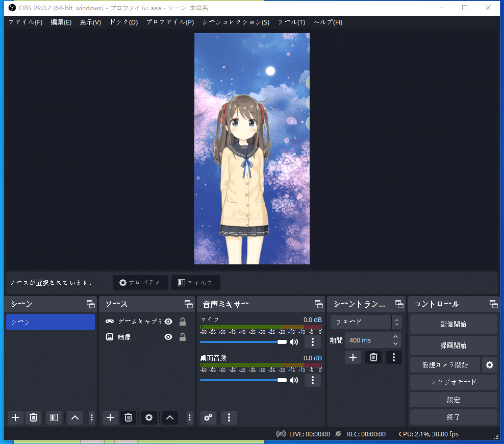This screenshot has height=444, width=504.
Task: Open advanced audio properties gears icon
Action: coord(208,417)
